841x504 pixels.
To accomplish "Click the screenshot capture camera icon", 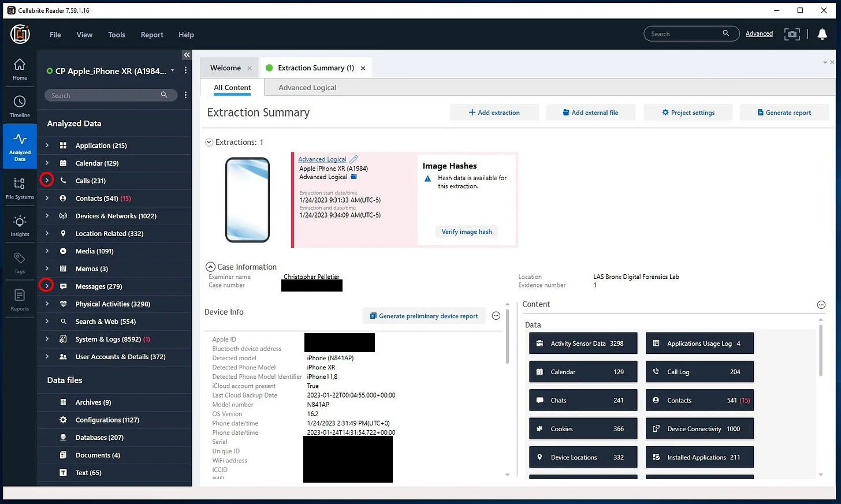I will (x=792, y=34).
